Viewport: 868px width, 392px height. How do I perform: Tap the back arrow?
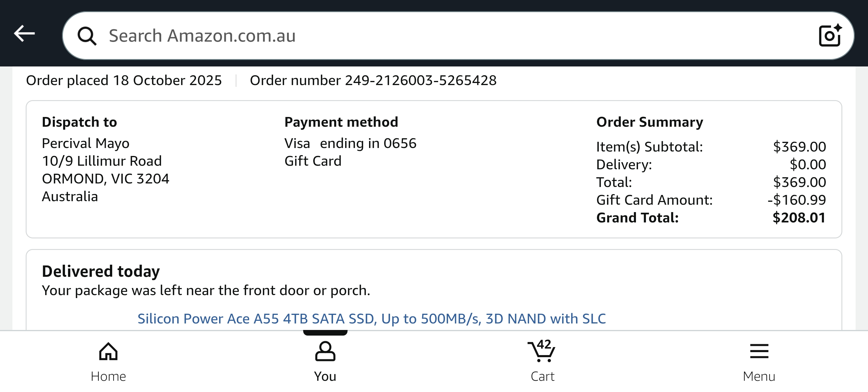pyautogui.click(x=24, y=34)
